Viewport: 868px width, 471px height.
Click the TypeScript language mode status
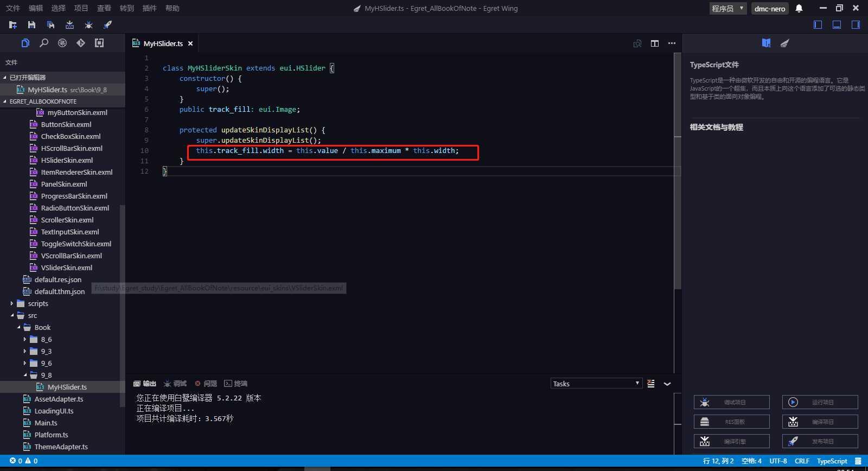coord(832,461)
